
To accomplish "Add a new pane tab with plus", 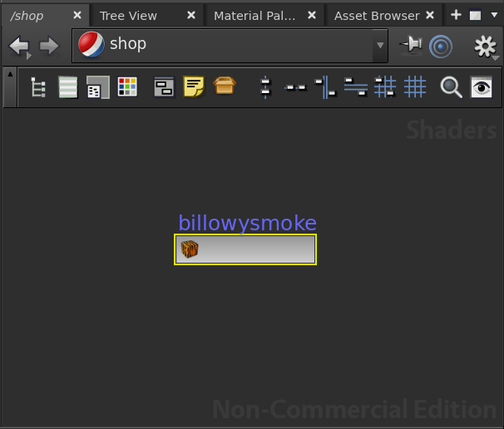I will pos(456,15).
